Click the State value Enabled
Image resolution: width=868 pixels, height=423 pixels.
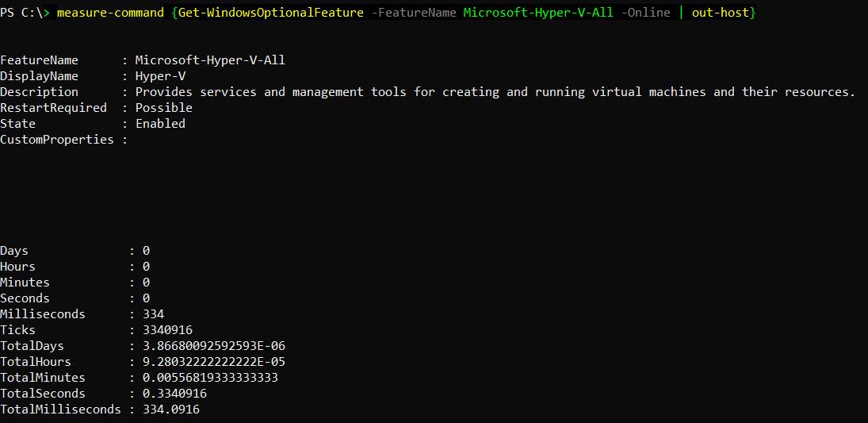pyautogui.click(x=161, y=124)
